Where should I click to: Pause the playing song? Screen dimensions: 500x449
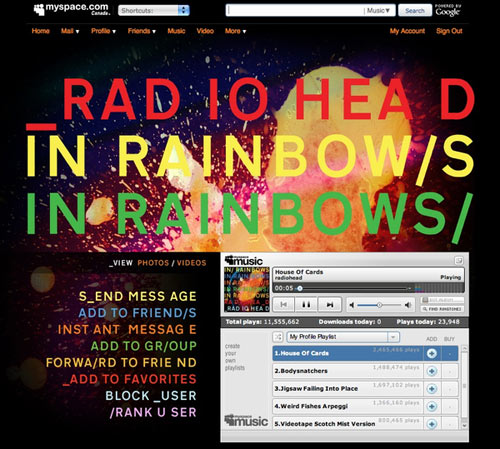306,304
